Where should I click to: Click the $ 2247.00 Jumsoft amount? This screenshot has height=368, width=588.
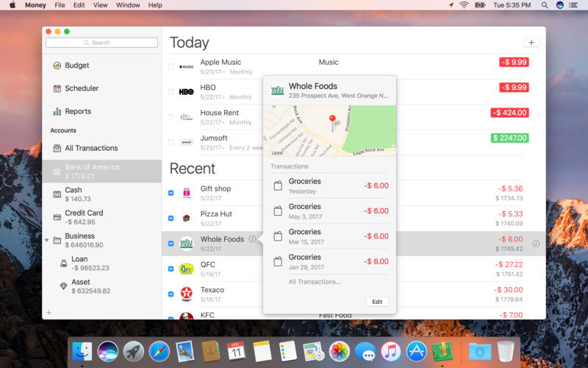(x=510, y=138)
